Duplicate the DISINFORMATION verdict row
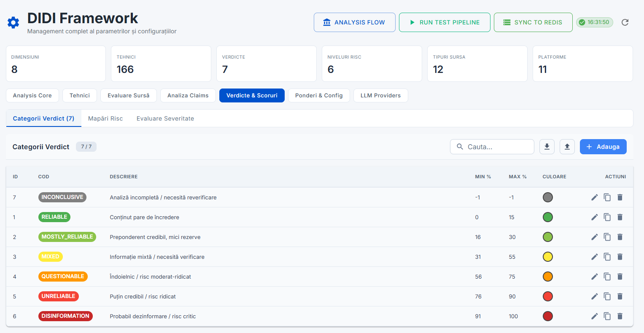The image size is (644, 333). click(607, 316)
